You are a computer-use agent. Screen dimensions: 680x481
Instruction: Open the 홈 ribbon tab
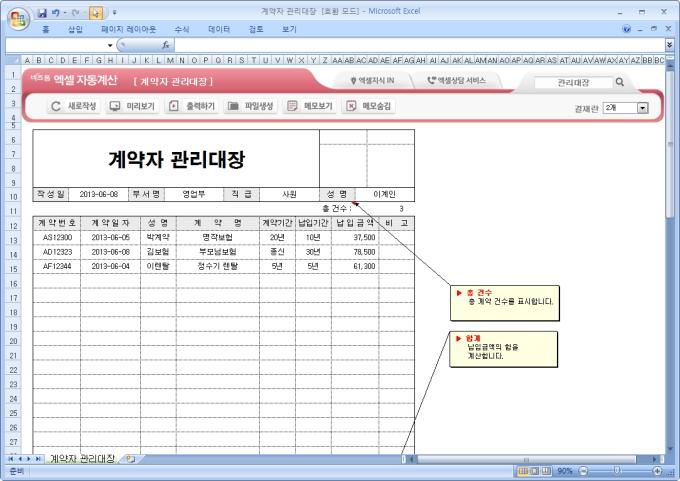click(x=46, y=29)
